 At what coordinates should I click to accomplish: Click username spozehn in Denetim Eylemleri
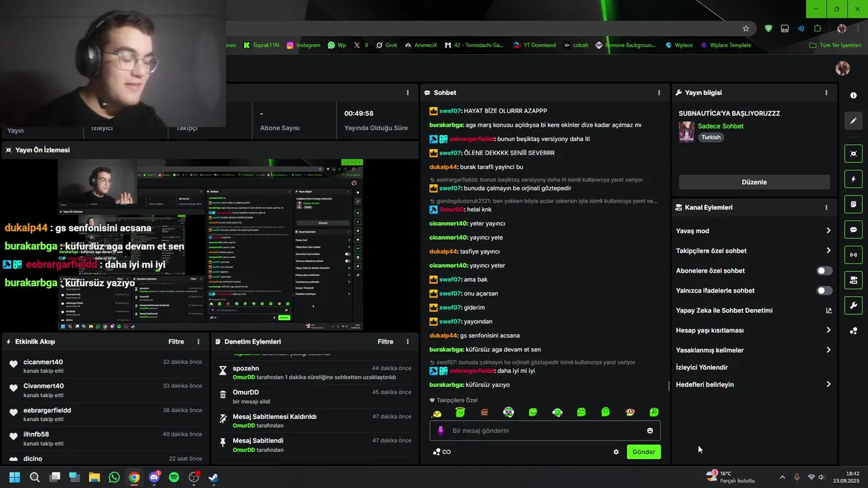click(246, 369)
